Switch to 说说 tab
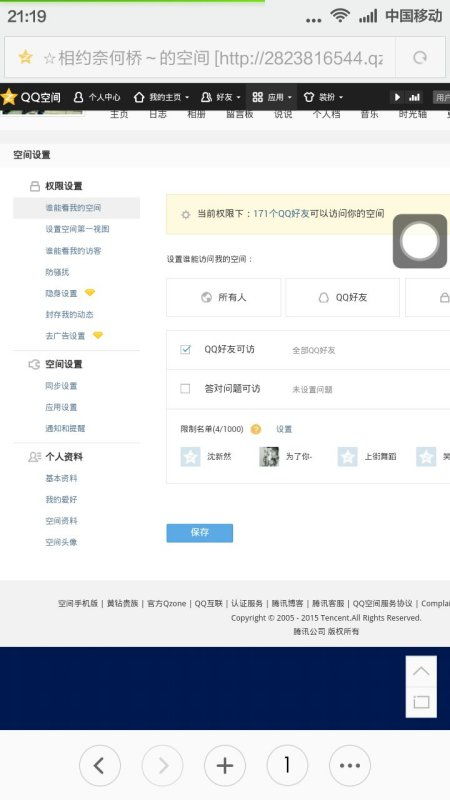Screen dimensions: 450x800 283,114
